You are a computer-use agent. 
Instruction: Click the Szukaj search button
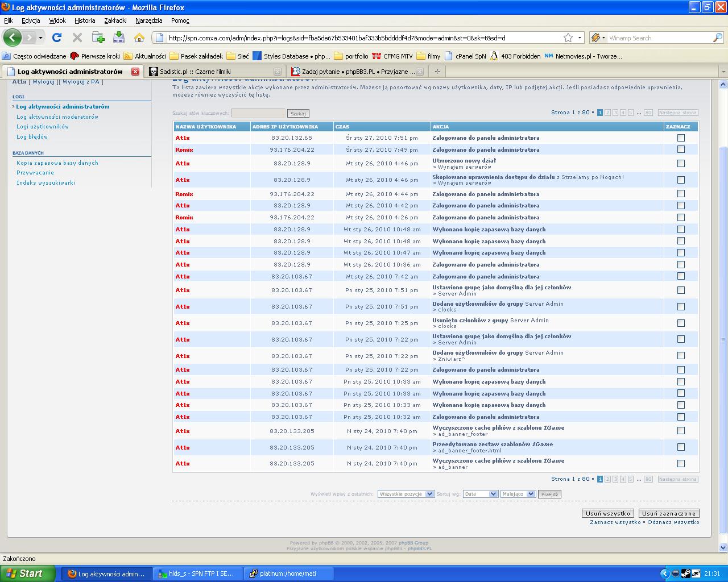[x=298, y=113]
